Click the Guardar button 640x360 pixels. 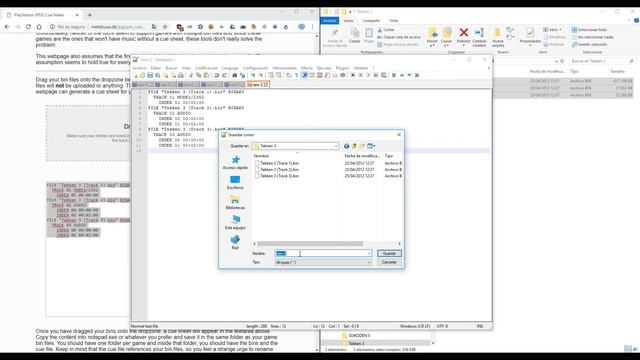[x=389, y=253]
